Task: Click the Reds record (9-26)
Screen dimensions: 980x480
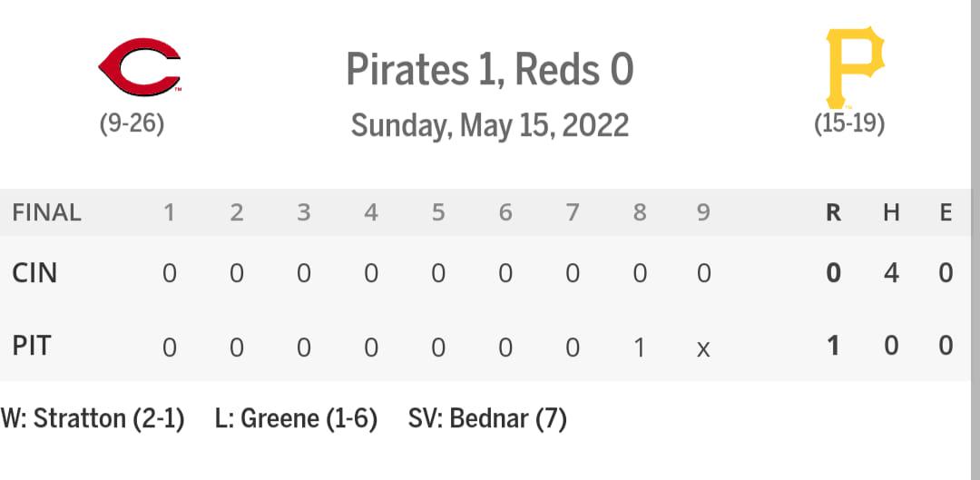Action: (x=132, y=123)
